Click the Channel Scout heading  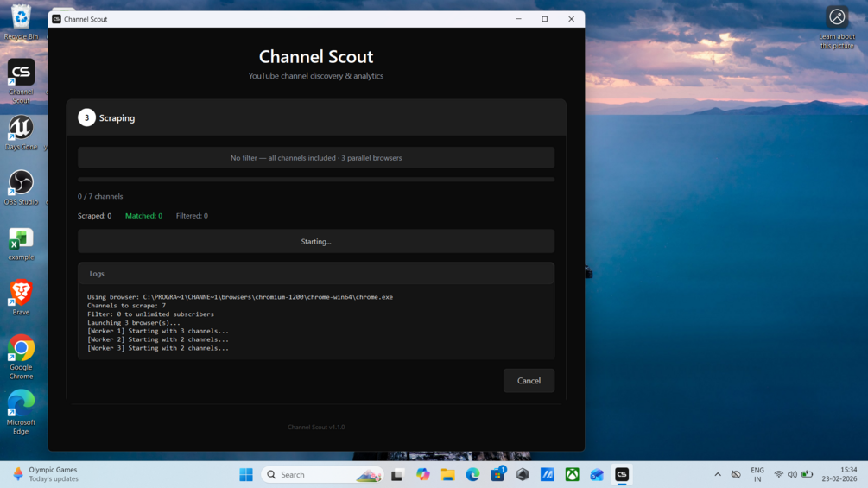click(x=316, y=56)
